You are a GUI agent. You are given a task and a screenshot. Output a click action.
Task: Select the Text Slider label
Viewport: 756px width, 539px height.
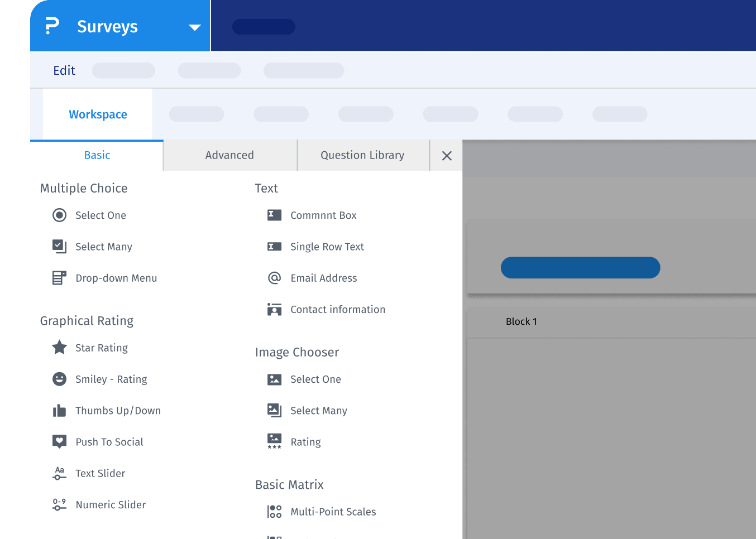click(x=101, y=473)
